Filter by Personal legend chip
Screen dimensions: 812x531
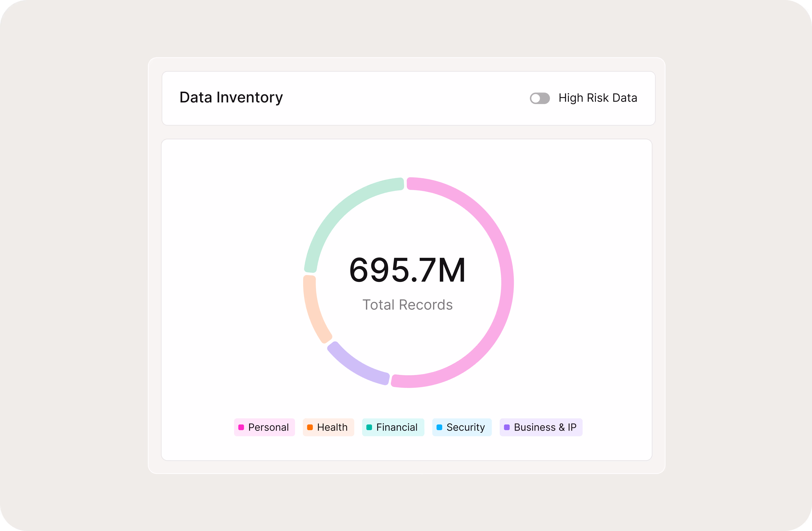(264, 427)
